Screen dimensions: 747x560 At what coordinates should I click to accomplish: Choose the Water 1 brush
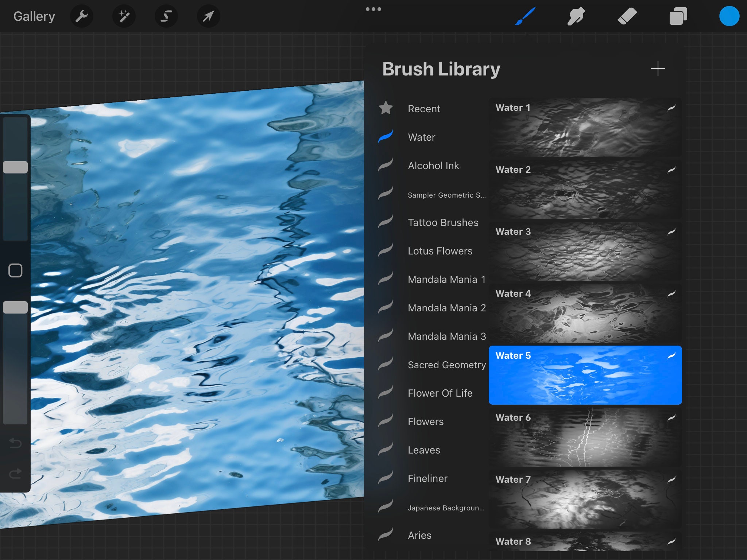click(x=585, y=127)
